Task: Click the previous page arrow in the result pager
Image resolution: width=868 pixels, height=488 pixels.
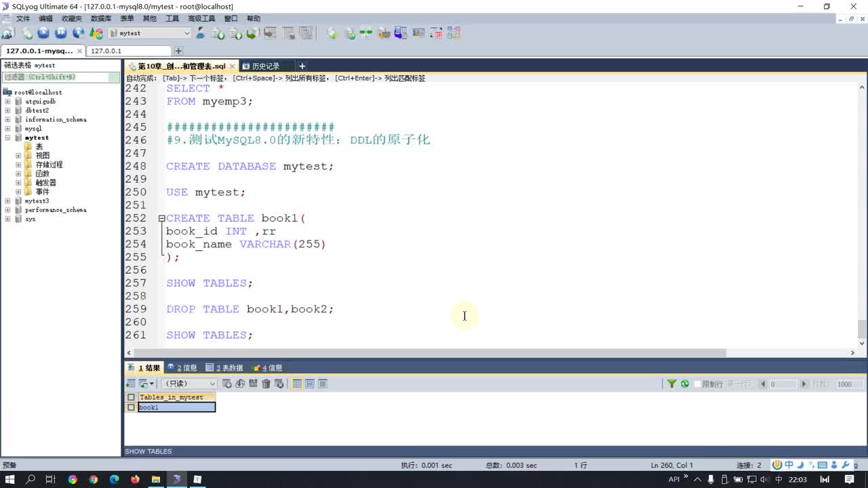Action: [763, 384]
